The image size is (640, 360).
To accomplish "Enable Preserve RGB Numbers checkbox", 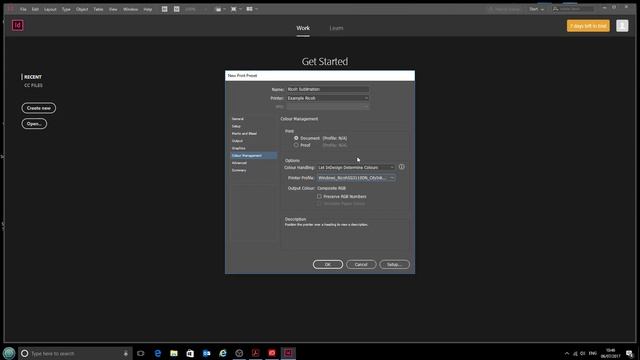I will (319, 196).
